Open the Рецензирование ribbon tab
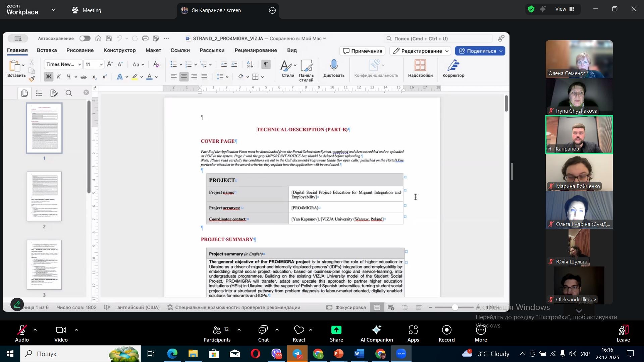 (256, 50)
